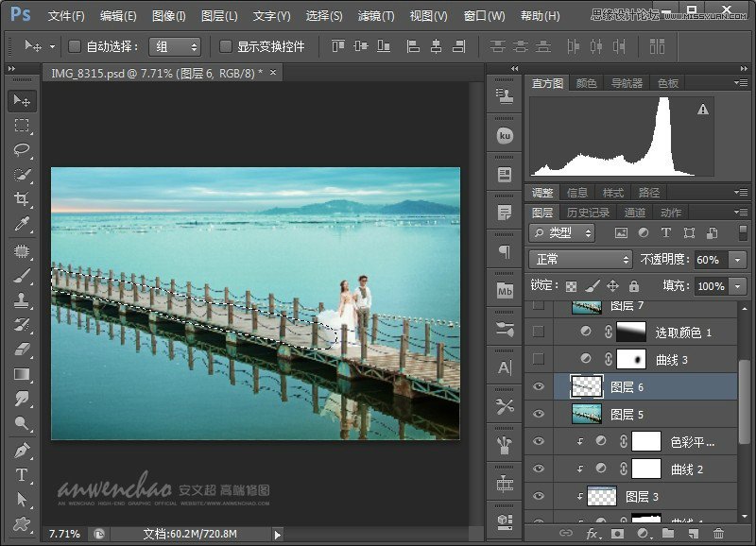Click Create new layer icon
The height and width of the screenshot is (546, 756).
click(x=694, y=534)
